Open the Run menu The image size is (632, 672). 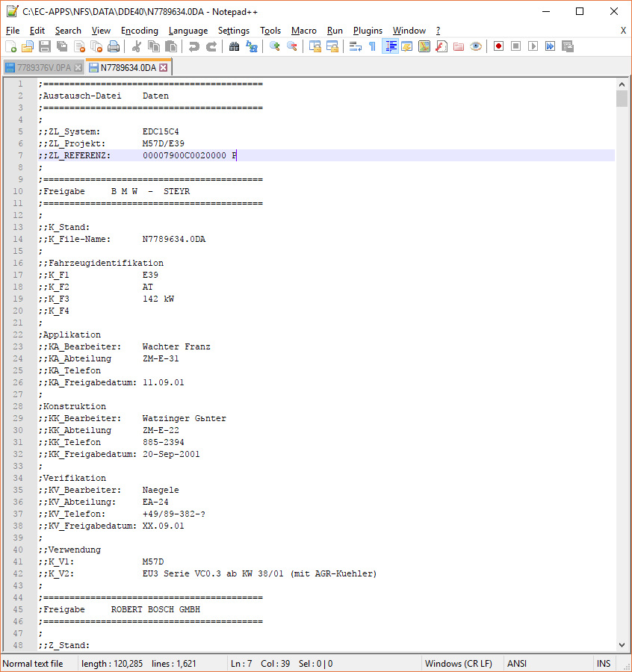pyautogui.click(x=335, y=31)
